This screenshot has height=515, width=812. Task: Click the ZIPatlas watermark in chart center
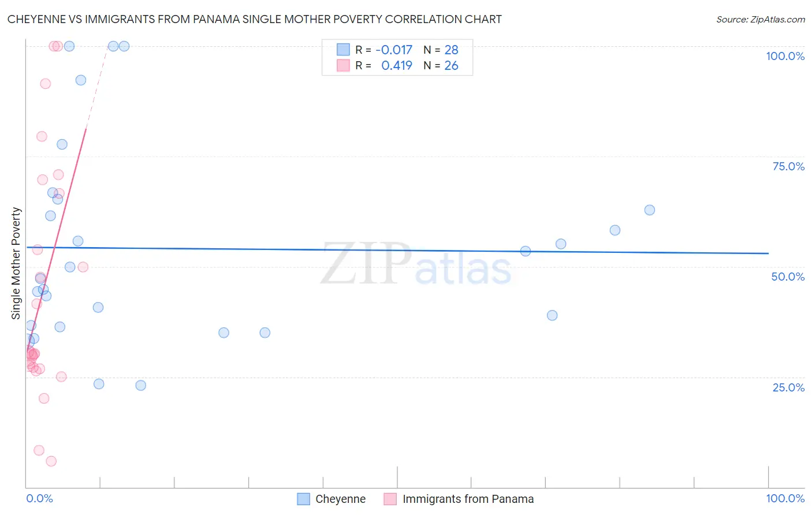click(416, 265)
